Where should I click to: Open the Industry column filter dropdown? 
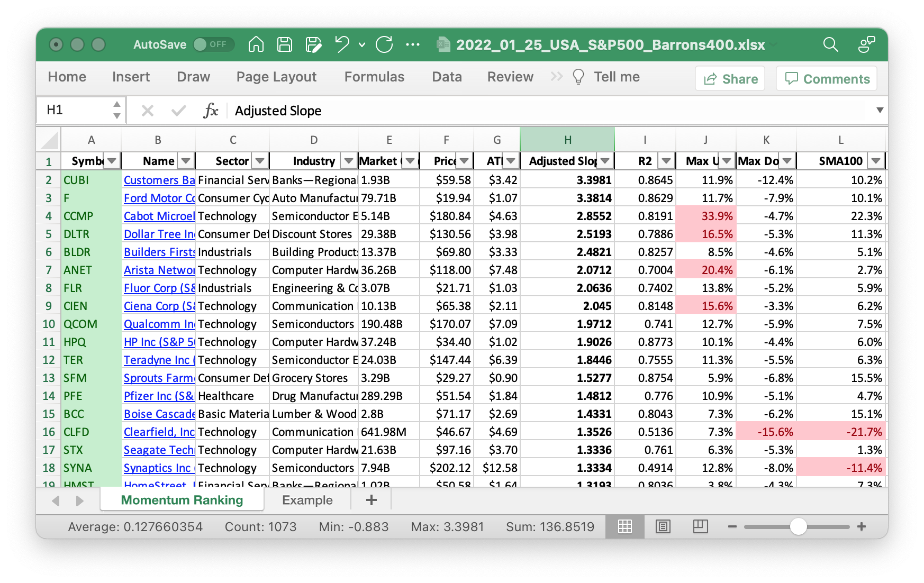(348, 161)
